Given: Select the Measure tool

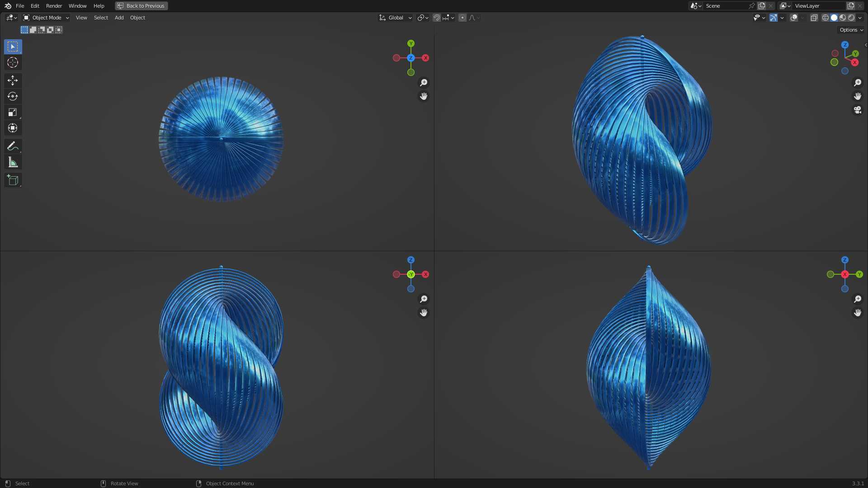Looking at the screenshot, I should [13, 162].
